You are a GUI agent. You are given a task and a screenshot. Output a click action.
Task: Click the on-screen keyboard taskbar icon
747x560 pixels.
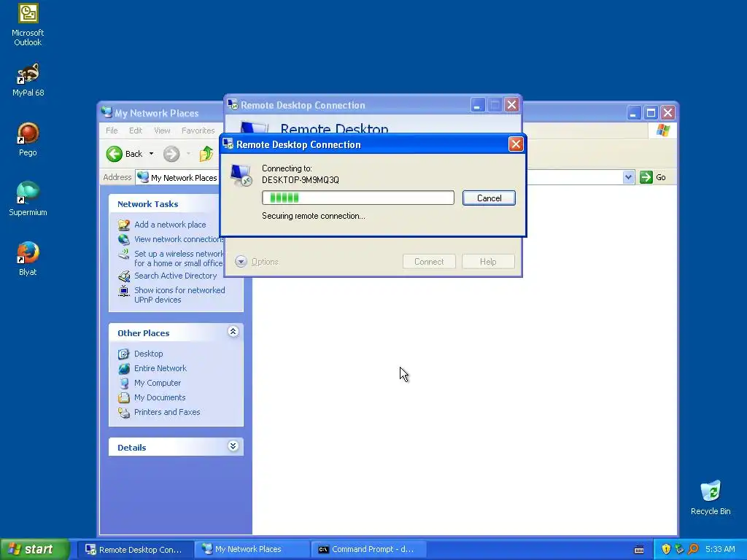coord(639,550)
